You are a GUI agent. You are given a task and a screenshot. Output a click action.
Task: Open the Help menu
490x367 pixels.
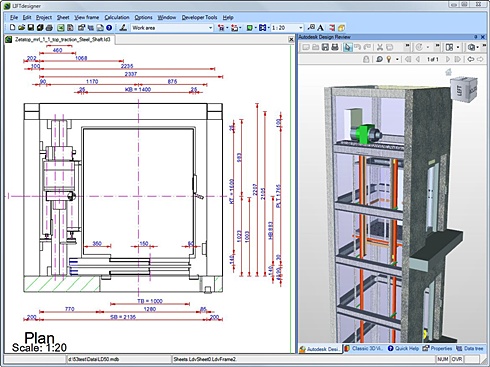pyautogui.click(x=228, y=17)
